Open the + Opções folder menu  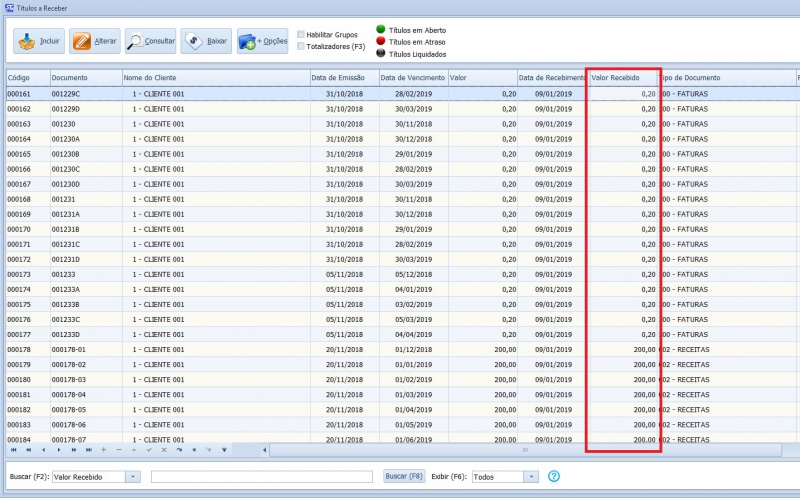tap(262, 42)
